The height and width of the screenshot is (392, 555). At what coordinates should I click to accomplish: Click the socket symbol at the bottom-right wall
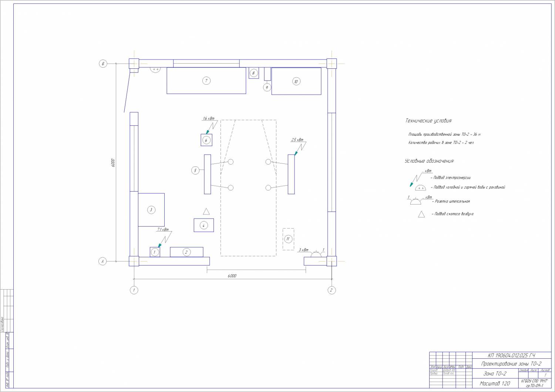click(x=316, y=254)
